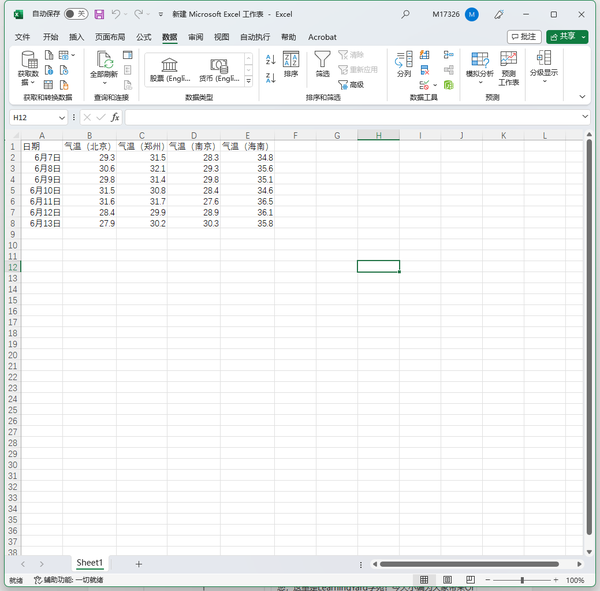Open the Name Box dropdown arrow
This screenshot has height=591, width=600.
(62, 118)
